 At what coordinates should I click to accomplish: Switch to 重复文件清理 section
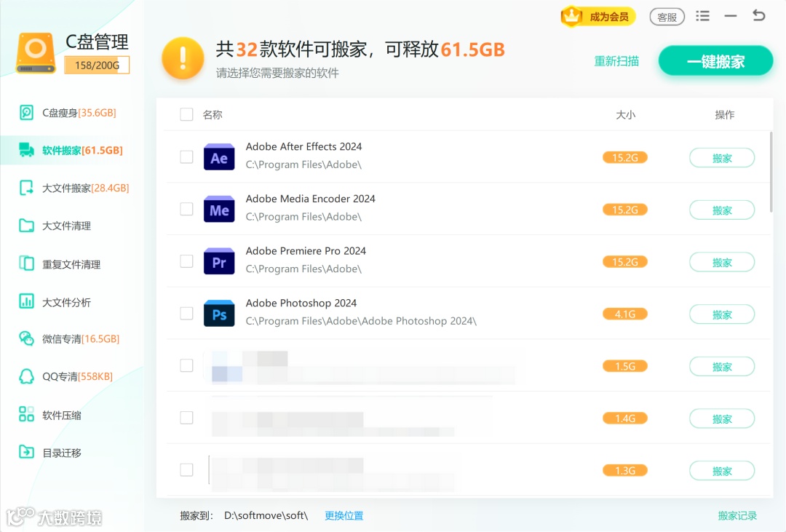pos(71,263)
